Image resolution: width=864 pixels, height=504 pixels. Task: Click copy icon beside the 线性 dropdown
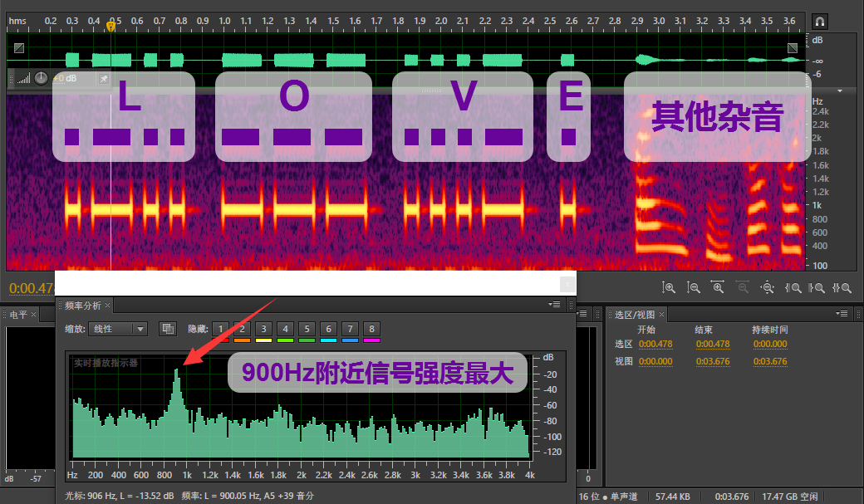tap(167, 329)
